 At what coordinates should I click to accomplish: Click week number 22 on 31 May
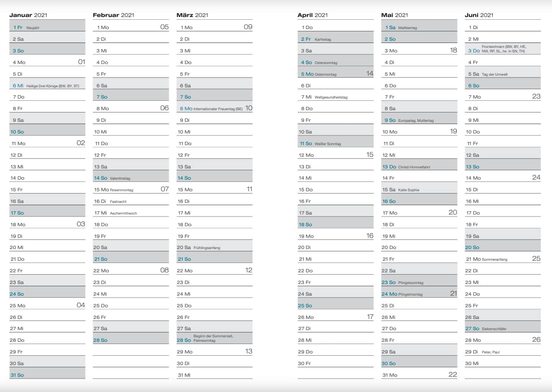(452, 375)
